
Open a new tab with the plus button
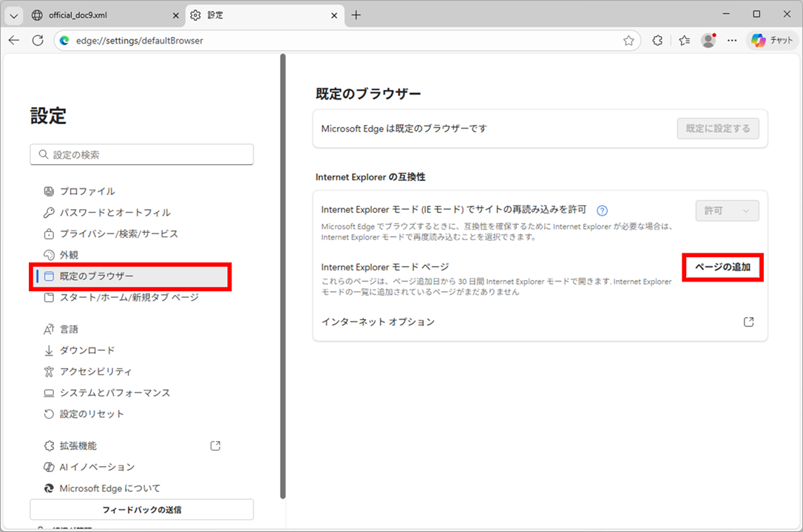[x=356, y=16]
